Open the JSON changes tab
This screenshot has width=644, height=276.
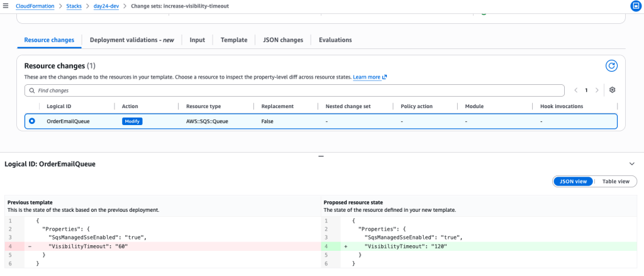click(283, 40)
